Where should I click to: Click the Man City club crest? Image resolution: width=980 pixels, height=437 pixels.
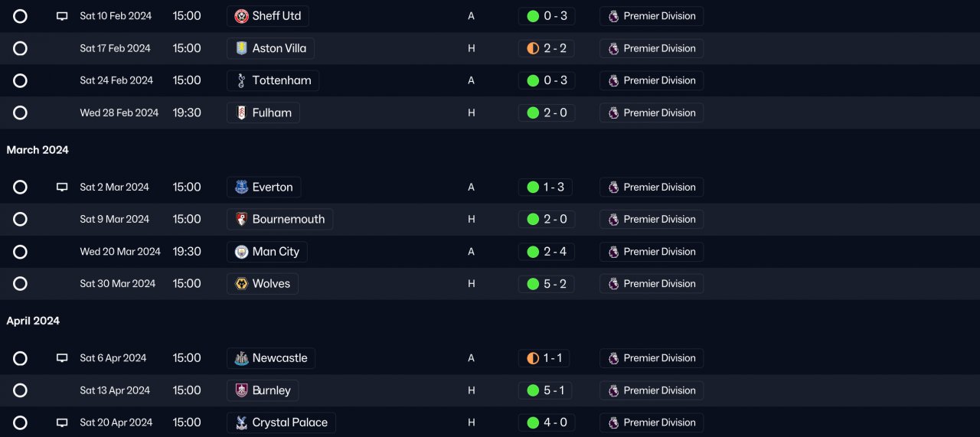(x=241, y=252)
